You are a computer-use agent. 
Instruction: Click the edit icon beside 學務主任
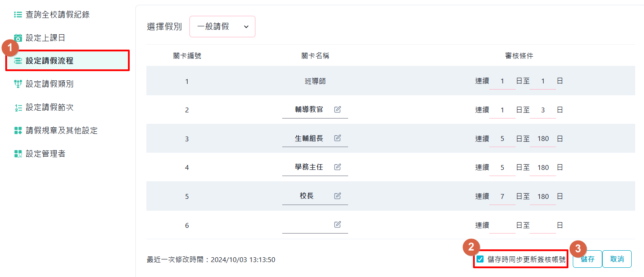pos(338,167)
